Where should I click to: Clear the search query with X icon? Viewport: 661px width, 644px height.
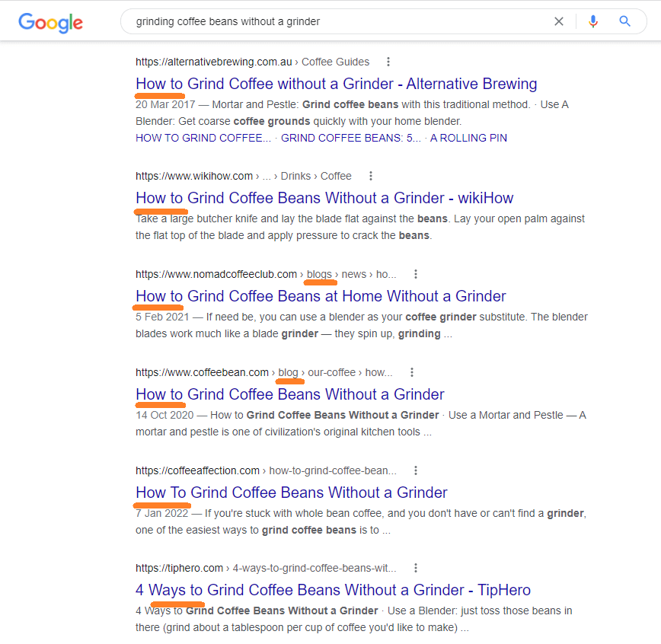(x=558, y=21)
